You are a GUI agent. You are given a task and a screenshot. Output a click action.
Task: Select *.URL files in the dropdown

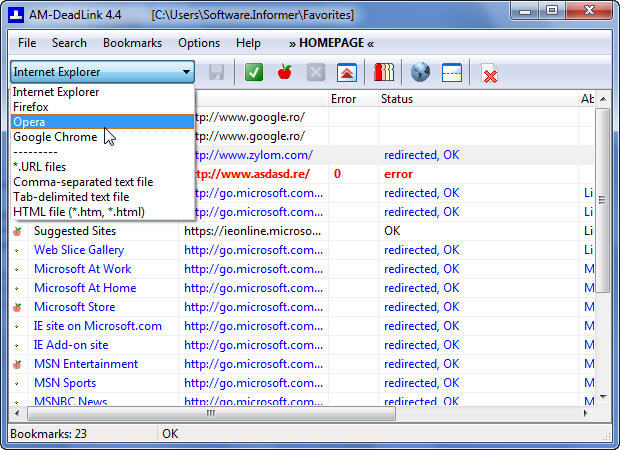[x=102, y=167]
